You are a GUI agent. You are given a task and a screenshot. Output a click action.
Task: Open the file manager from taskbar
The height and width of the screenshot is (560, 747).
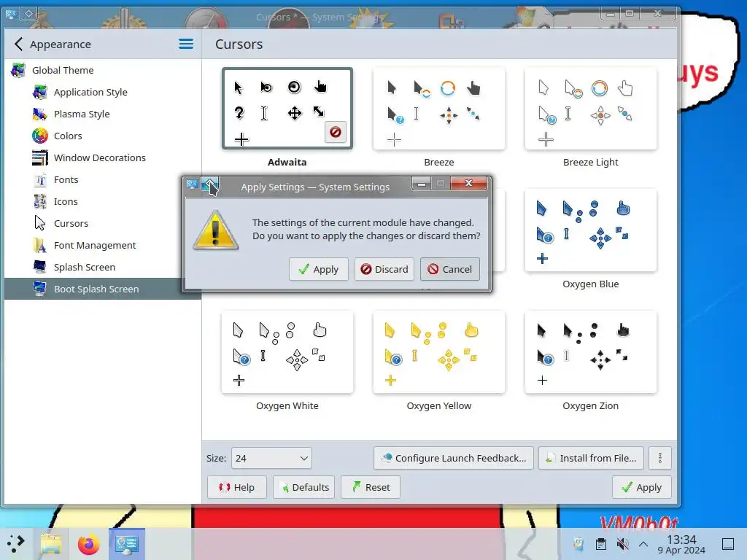point(51,543)
